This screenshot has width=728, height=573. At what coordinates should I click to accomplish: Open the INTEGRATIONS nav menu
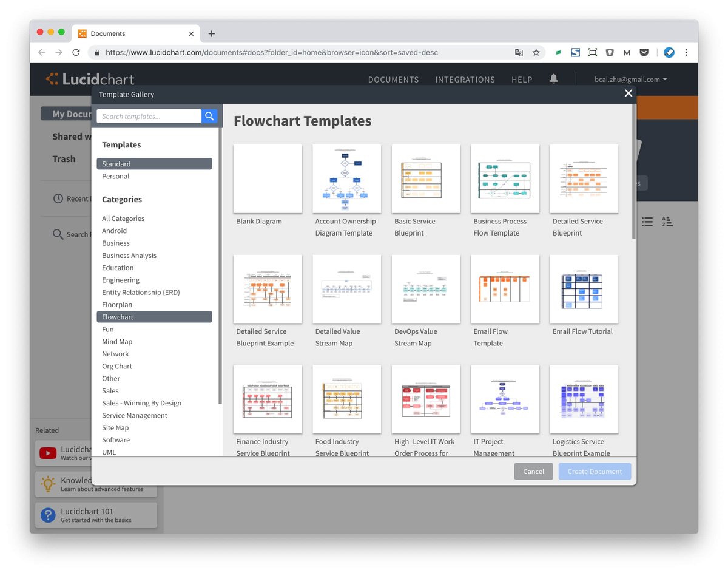tap(465, 80)
